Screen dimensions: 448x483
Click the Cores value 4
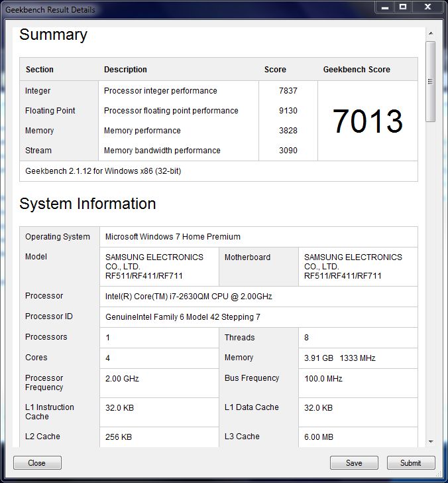(x=107, y=358)
